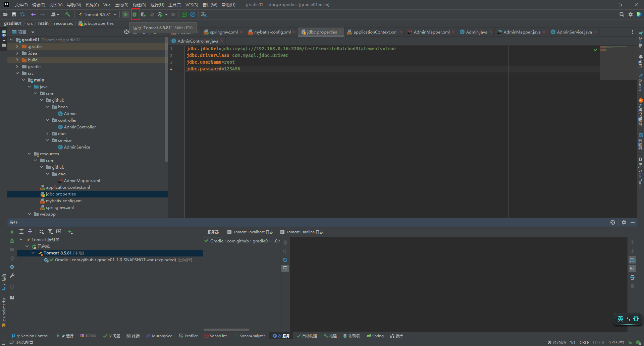This screenshot has width=644, height=346.
Task: Open Version Control tool window button
Action: click(30, 336)
